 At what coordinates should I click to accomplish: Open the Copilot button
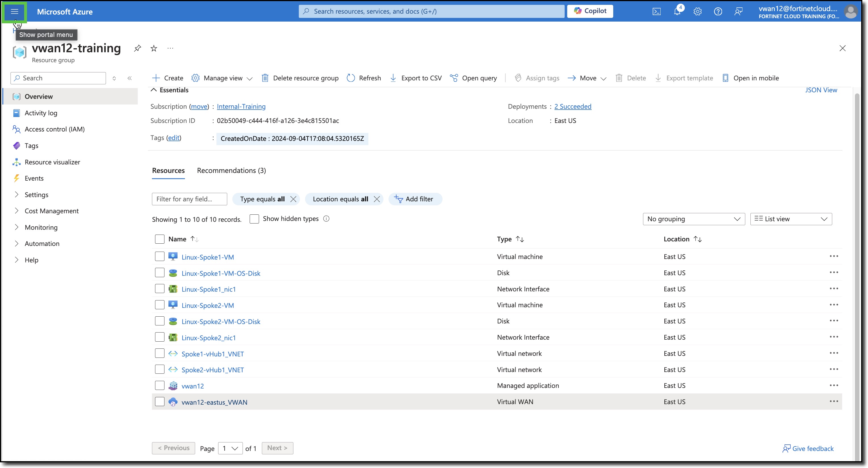590,11
